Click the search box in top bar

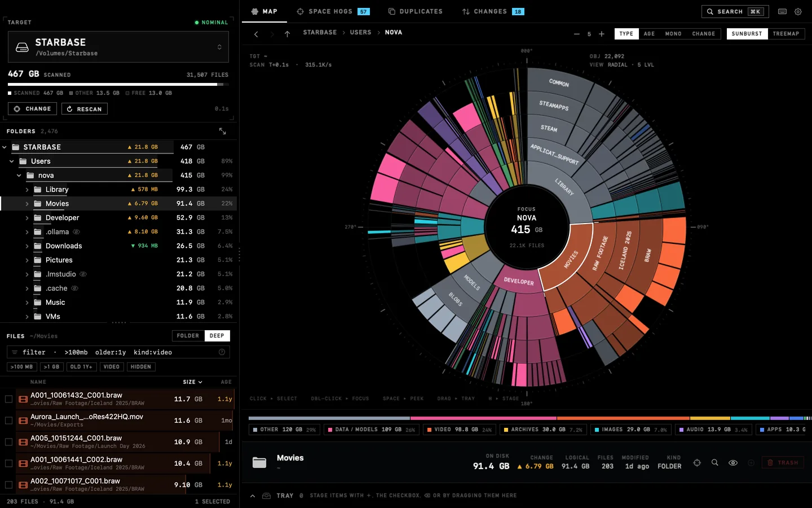736,11
